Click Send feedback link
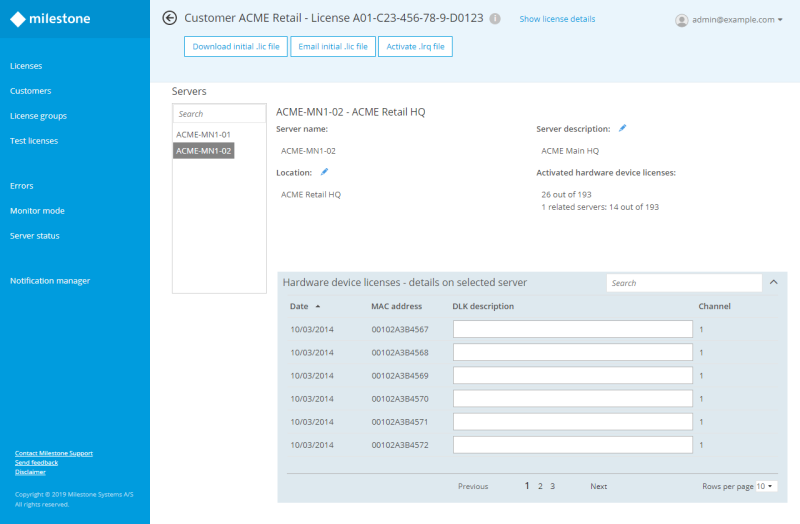Screen dimensions: 800x524 click(36, 463)
